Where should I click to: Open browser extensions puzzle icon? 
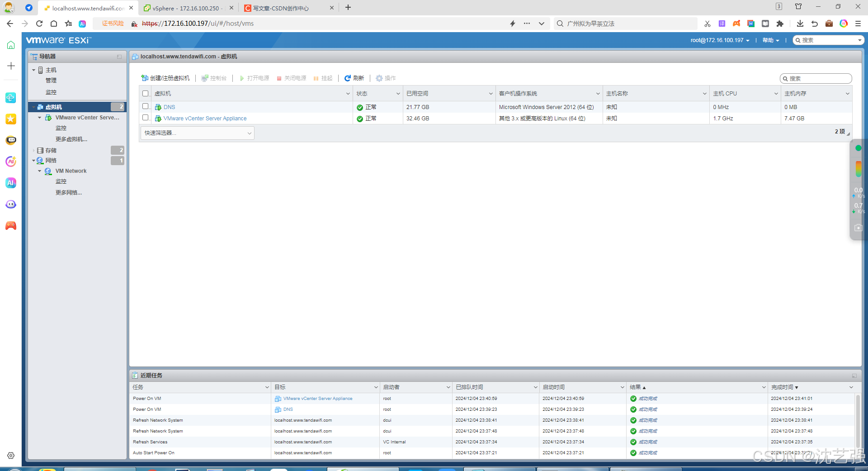(780, 24)
